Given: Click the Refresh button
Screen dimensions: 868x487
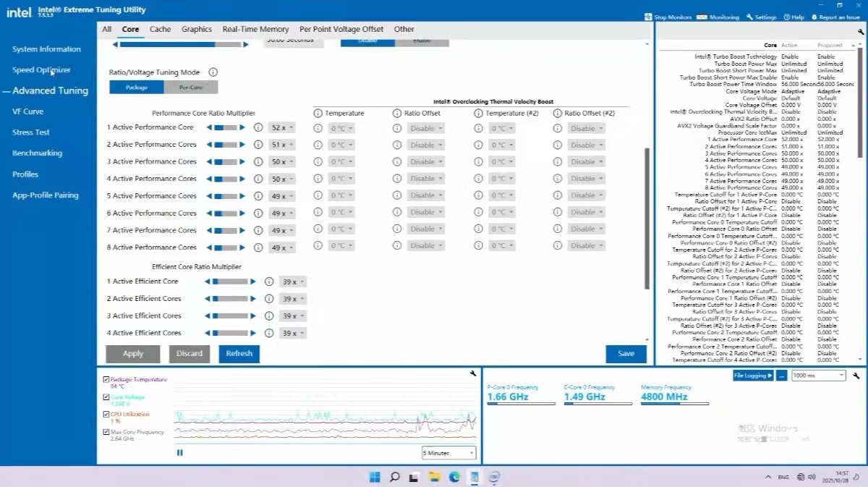Looking at the screenshot, I should click(x=239, y=354).
